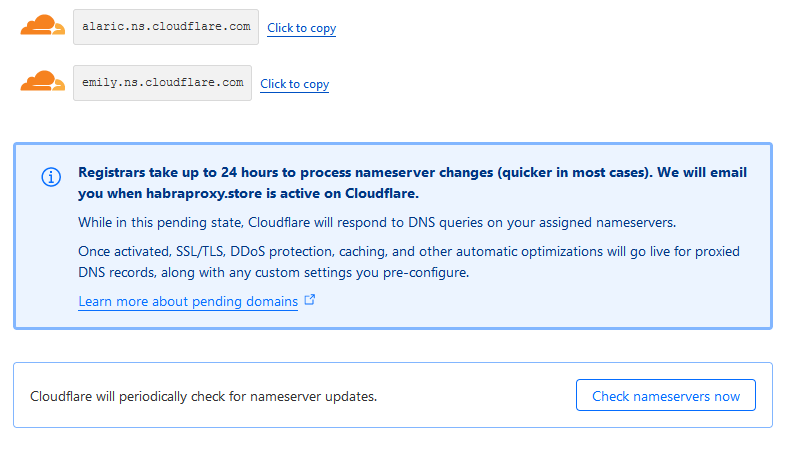Copy the emily.ns.cloudflare.com nameserver via its link
Image resolution: width=792 pixels, height=449 pixels.
coord(294,84)
